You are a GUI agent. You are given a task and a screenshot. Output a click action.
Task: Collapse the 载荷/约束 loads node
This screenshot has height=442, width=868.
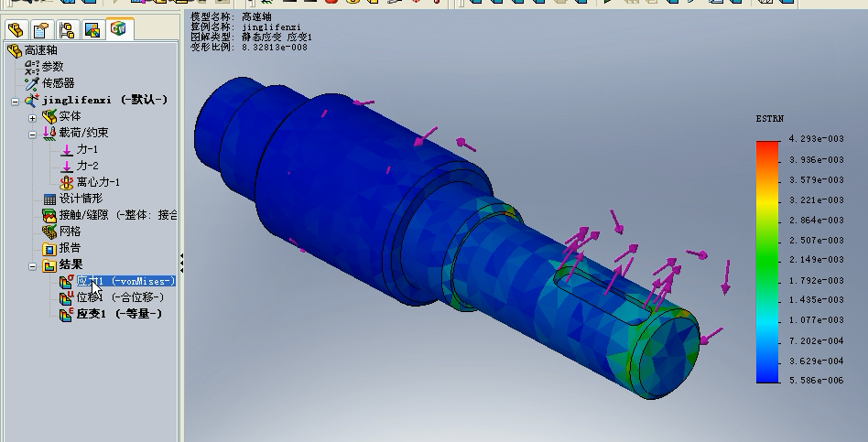(x=33, y=135)
